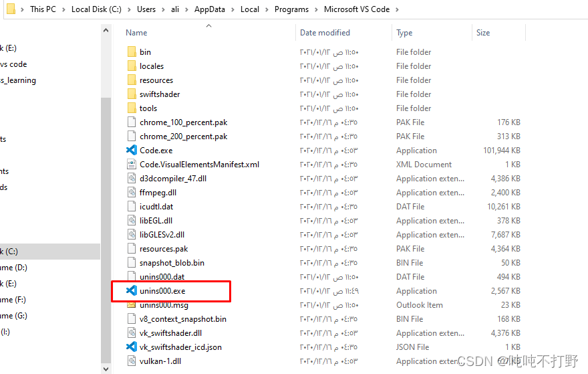Screen dimensions: 588x374
Task: Click the navigation pane scroll down arrow
Action: coord(106,369)
